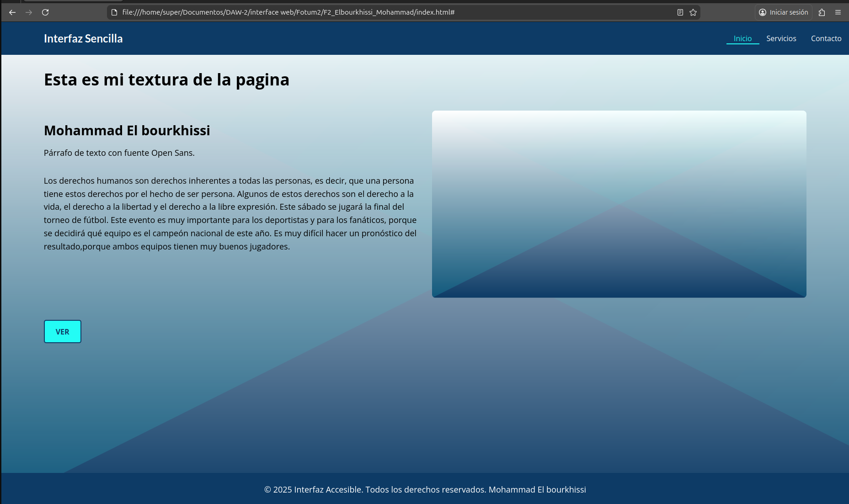Click the Iniciar sesión account button

(x=783, y=12)
